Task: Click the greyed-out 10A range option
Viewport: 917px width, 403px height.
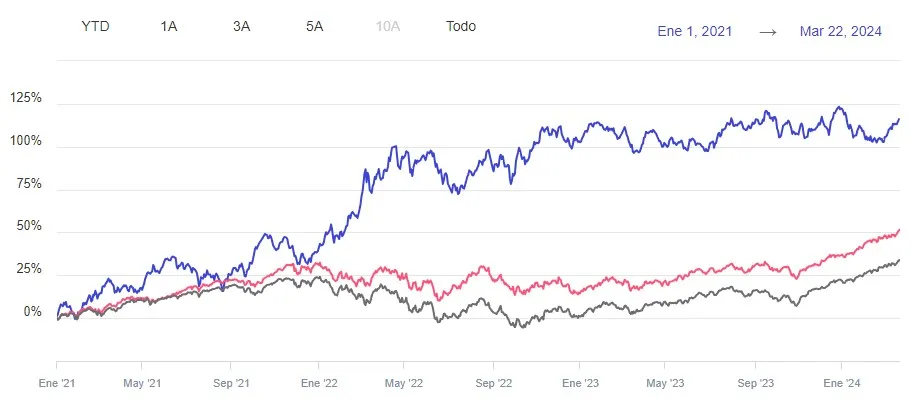Action: coord(387,27)
